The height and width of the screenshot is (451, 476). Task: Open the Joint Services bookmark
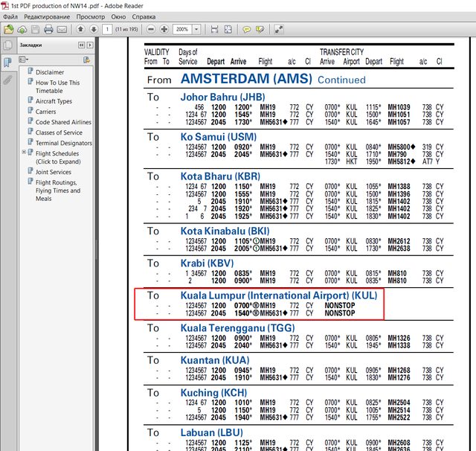coord(54,172)
